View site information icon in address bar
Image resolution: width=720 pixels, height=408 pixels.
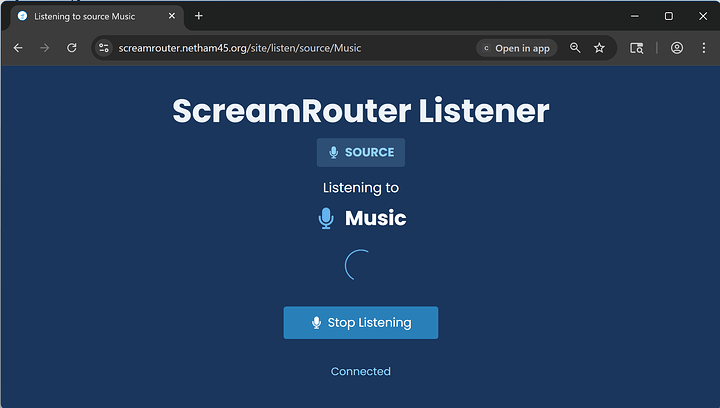tap(103, 48)
